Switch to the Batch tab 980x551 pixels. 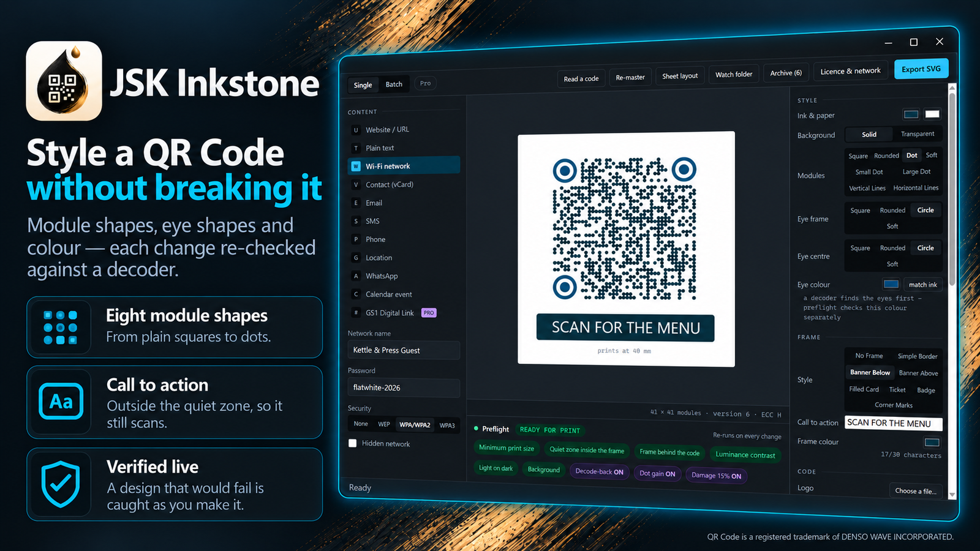point(394,84)
